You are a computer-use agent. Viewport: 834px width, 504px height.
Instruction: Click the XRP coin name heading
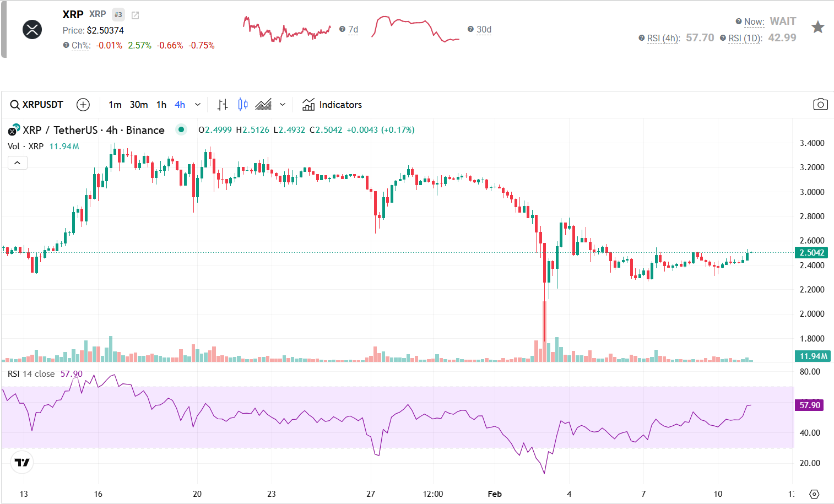pyautogui.click(x=73, y=14)
